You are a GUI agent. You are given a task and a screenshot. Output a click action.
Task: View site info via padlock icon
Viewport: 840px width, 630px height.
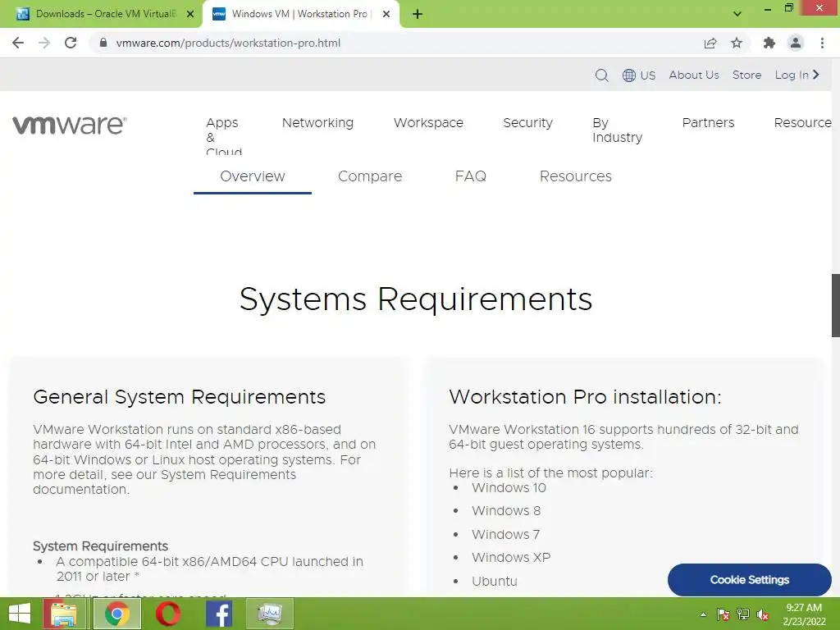(x=103, y=43)
